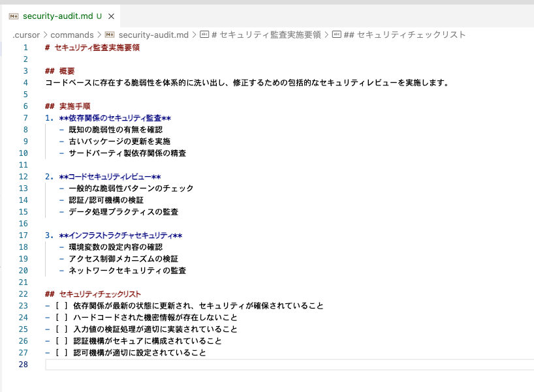
Task: Click 'アクセス制御メカニズムの検証' list item
Action: point(123,259)
